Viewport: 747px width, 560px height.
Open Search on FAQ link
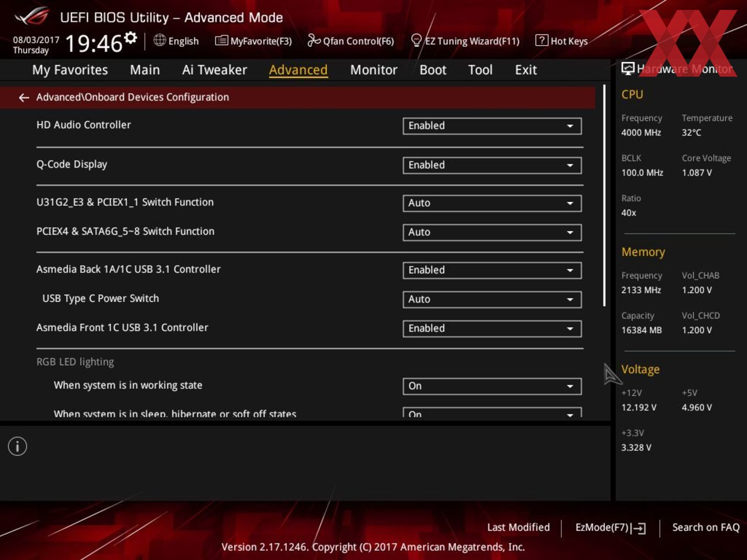point(706,527)
